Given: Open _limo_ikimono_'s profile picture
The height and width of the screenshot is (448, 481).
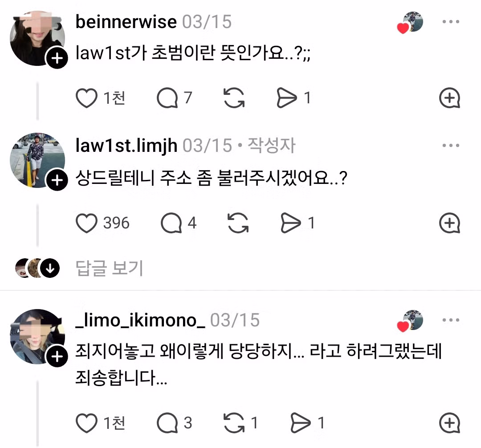Looking at the screenshot, I should 37,337.
